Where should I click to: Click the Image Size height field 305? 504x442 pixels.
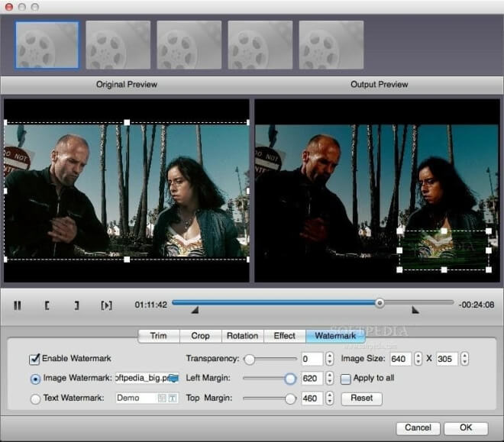pyautogui.click(x=447, y=359)
